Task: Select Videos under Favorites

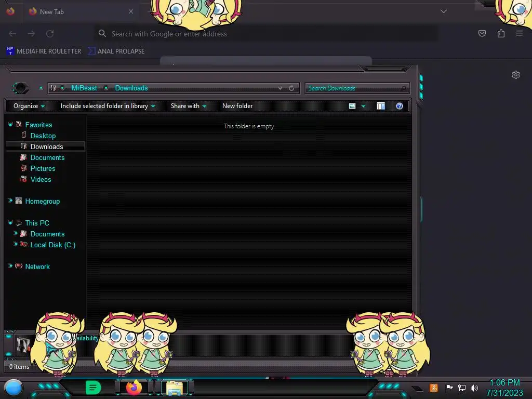Action: tap(41, 179)
